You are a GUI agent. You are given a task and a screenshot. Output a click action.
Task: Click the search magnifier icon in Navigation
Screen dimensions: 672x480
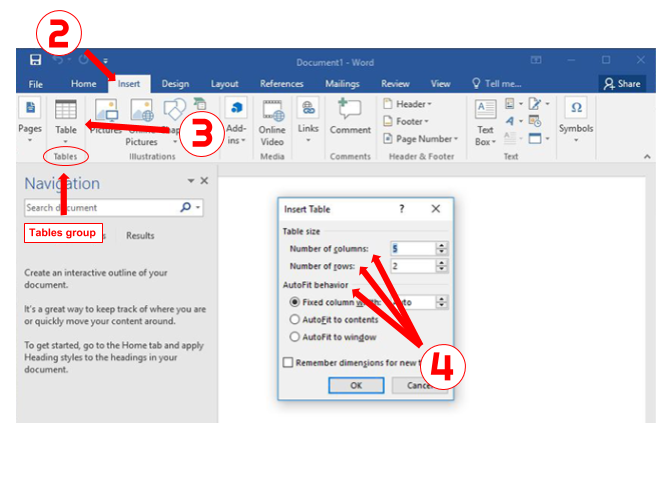coord(186,207)
